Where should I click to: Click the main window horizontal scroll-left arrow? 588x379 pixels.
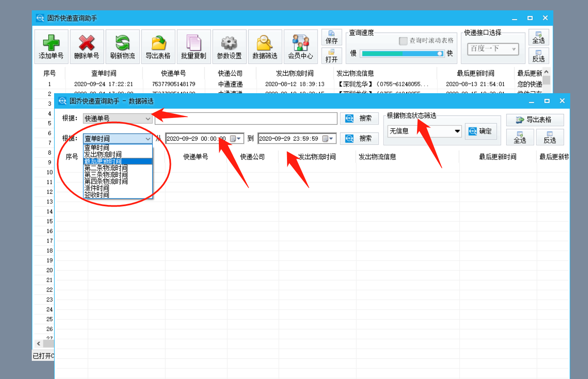point(38,343)
